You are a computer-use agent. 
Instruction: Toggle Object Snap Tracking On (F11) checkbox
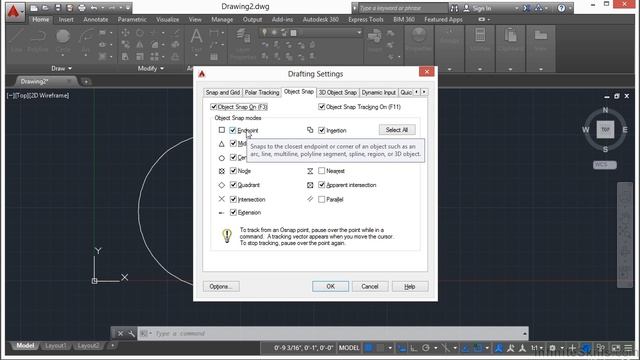point(322,107)
